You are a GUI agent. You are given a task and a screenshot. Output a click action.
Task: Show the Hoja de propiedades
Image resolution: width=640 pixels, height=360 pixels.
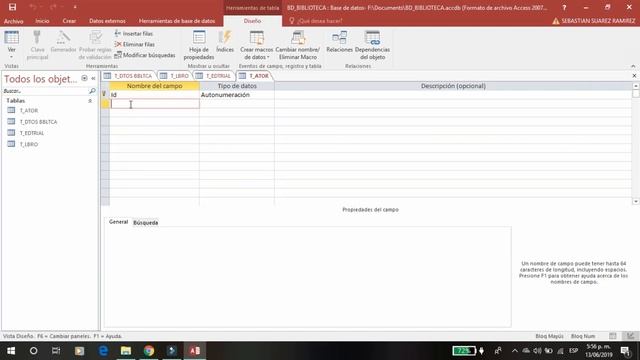199,45
